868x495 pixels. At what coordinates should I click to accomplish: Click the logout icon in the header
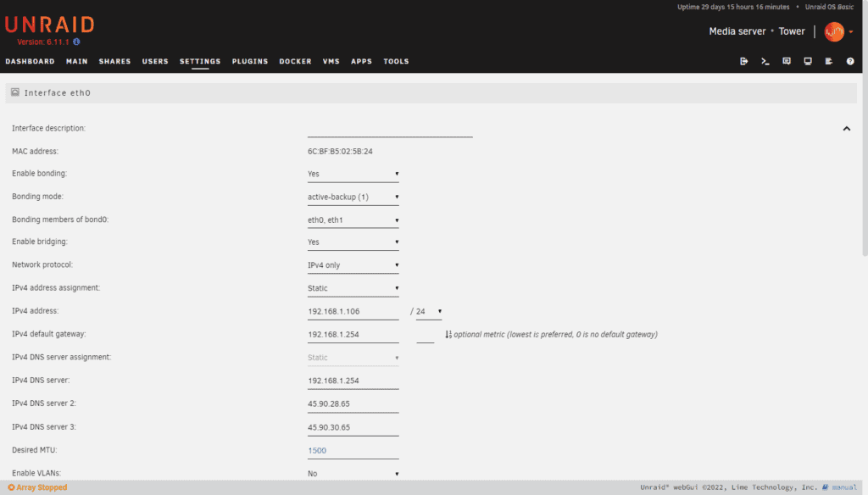[744, 61]
